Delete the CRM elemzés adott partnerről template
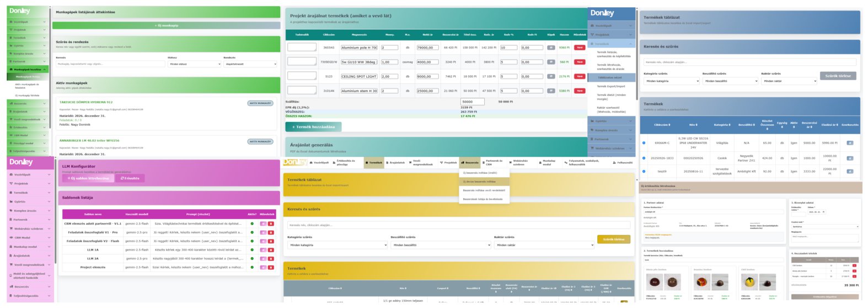The image size is (868, 308). [271, 224]
